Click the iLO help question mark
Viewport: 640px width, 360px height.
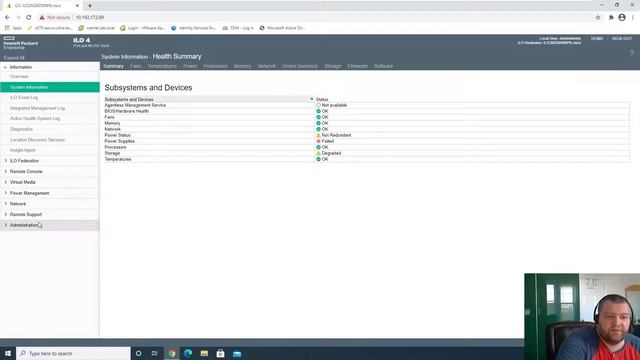631,53
